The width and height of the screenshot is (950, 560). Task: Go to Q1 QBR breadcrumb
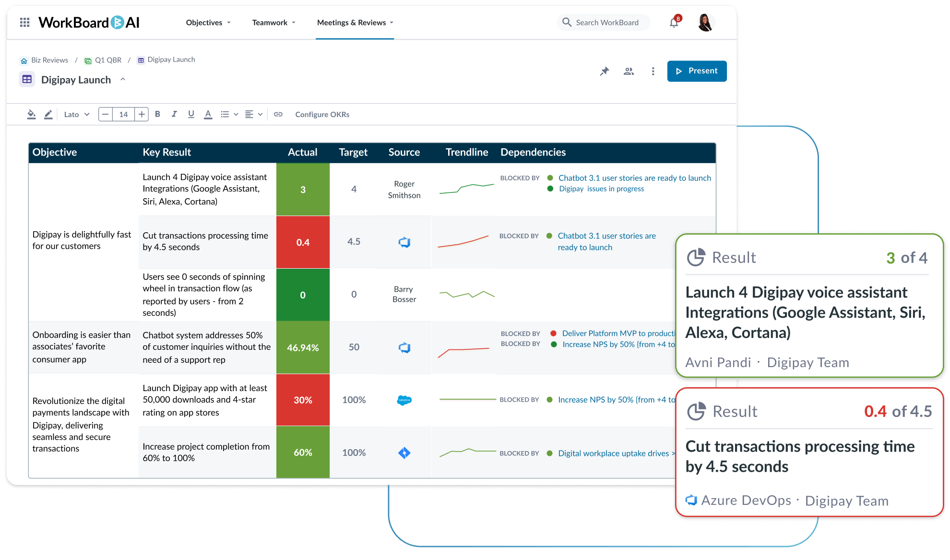[108, 60]
